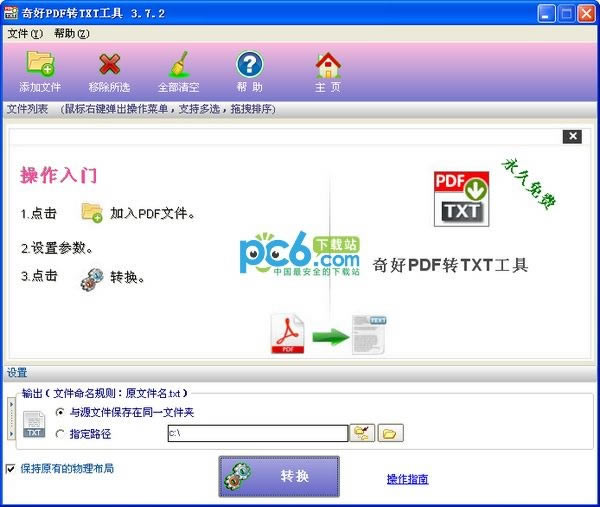Minimize the window
The height and width of the screenshot is (507, 600).
pyautogui.click(x=546, y=14)
